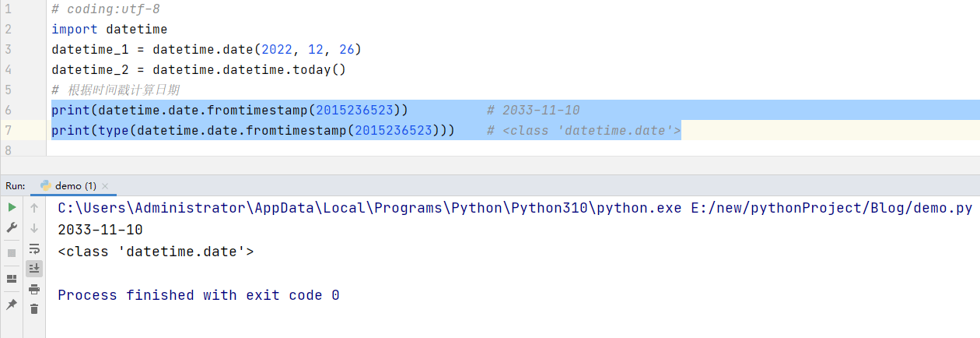
Task: Click the Up the Stack Trace arrow
Action: (34, 208)
